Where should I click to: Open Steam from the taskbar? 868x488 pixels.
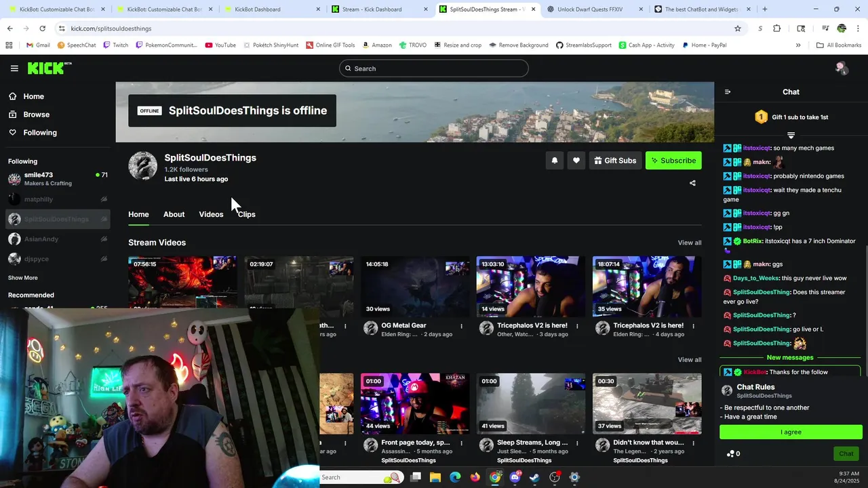click(534, 477)
